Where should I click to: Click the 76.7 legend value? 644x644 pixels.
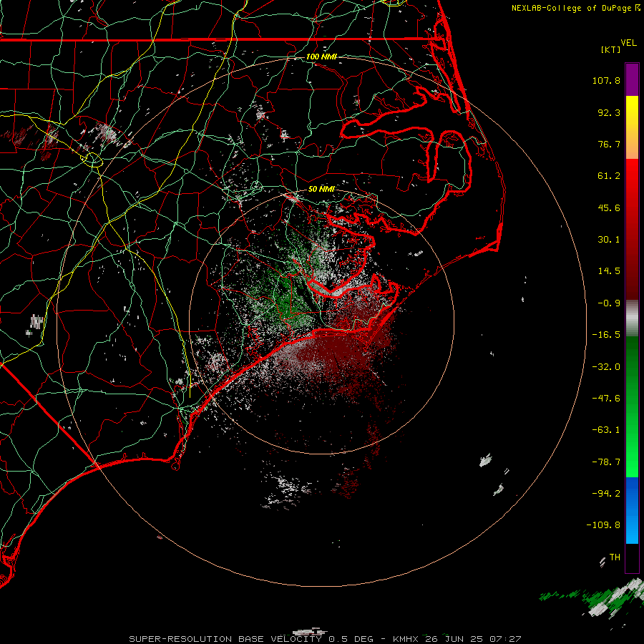coord(609,144)
